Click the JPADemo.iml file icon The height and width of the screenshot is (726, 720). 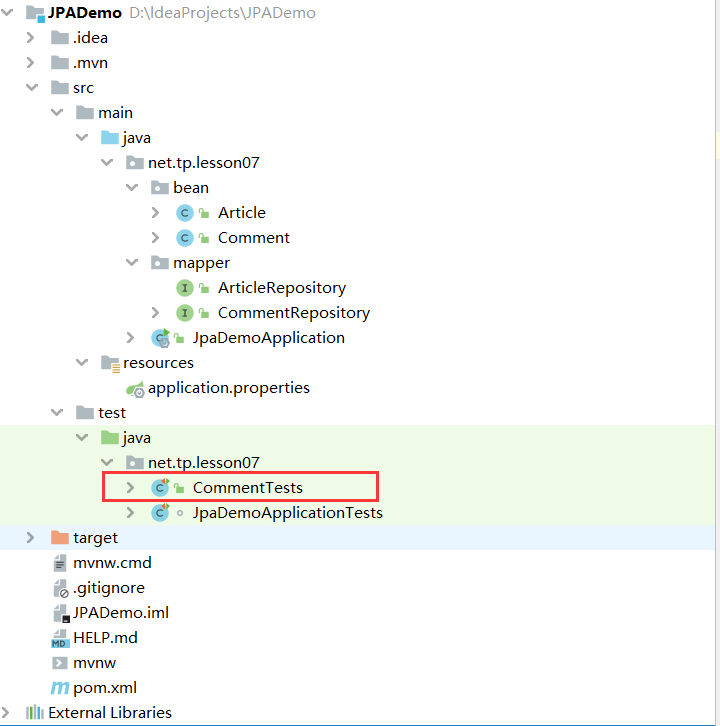coord(61,613)
